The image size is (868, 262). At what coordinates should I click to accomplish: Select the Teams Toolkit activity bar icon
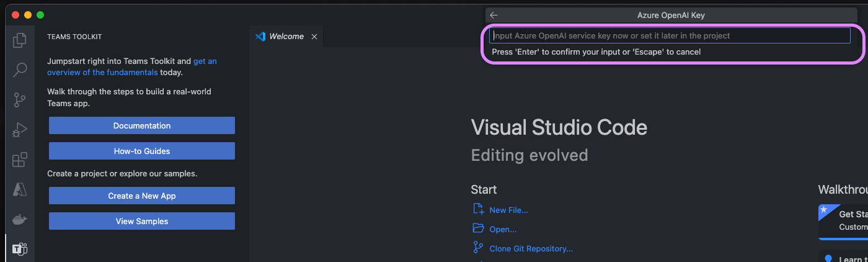[x=20, y=249]
